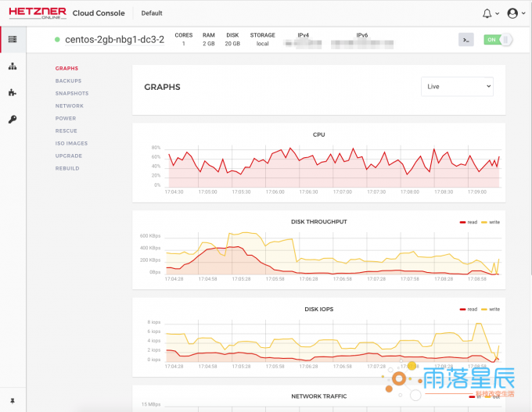Click the blurred IPv4 address value
Image resolution: width=532 pixels, height=412 pixels.
tap(303, 44)
